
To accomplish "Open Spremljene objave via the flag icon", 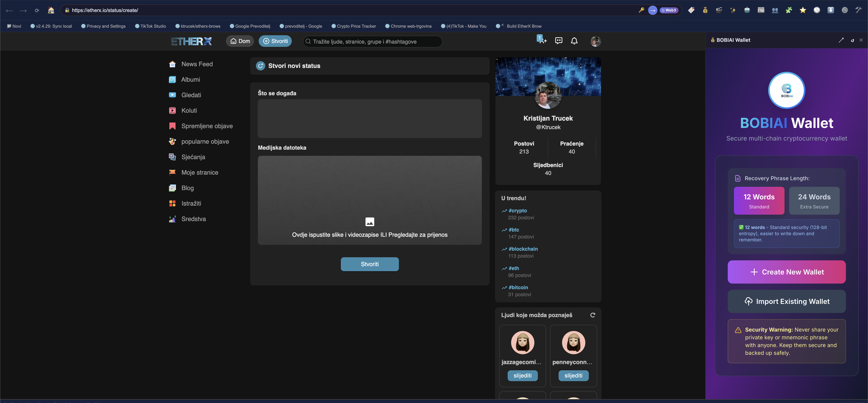I will 172,126.
